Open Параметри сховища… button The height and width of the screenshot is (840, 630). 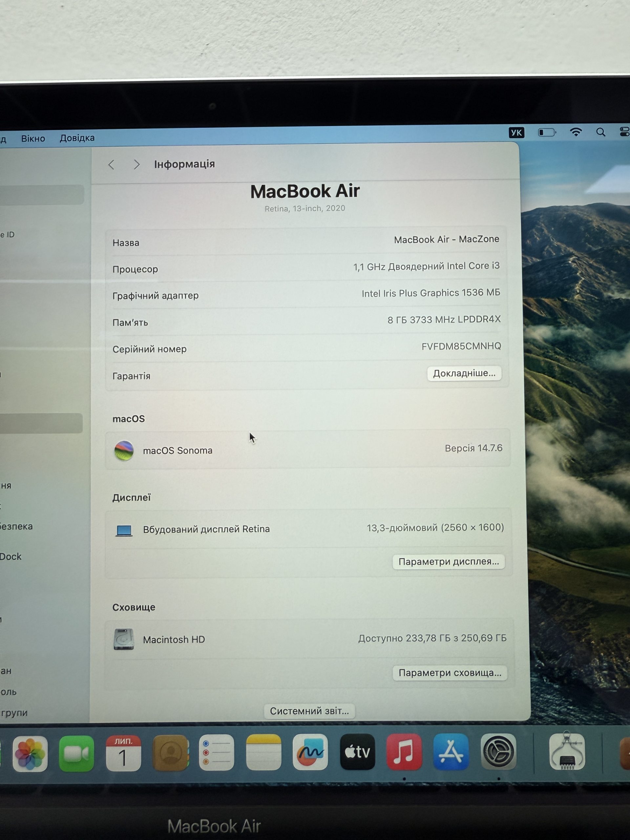[450, 673]
